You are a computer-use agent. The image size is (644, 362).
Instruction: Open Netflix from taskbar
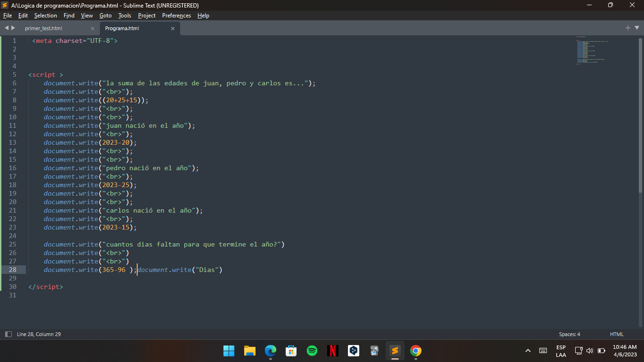point(333,351)
